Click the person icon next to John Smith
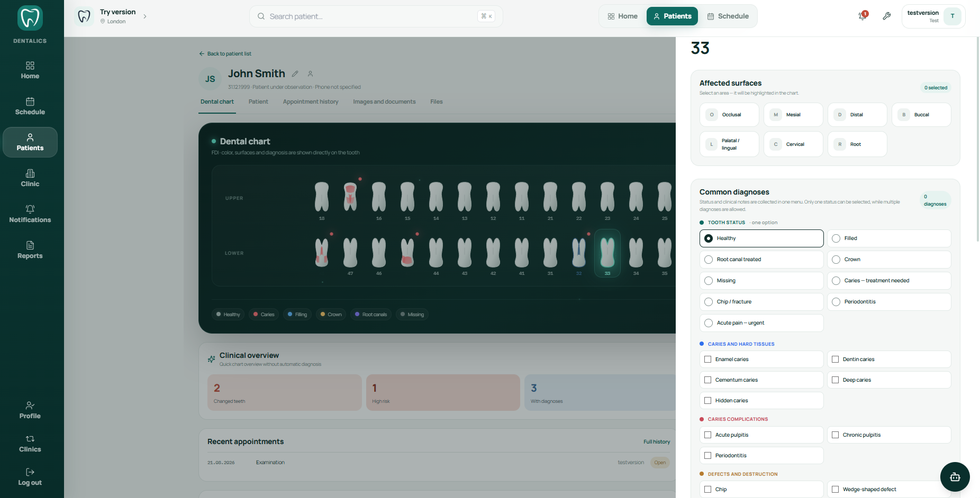 [x=311, y=74]
